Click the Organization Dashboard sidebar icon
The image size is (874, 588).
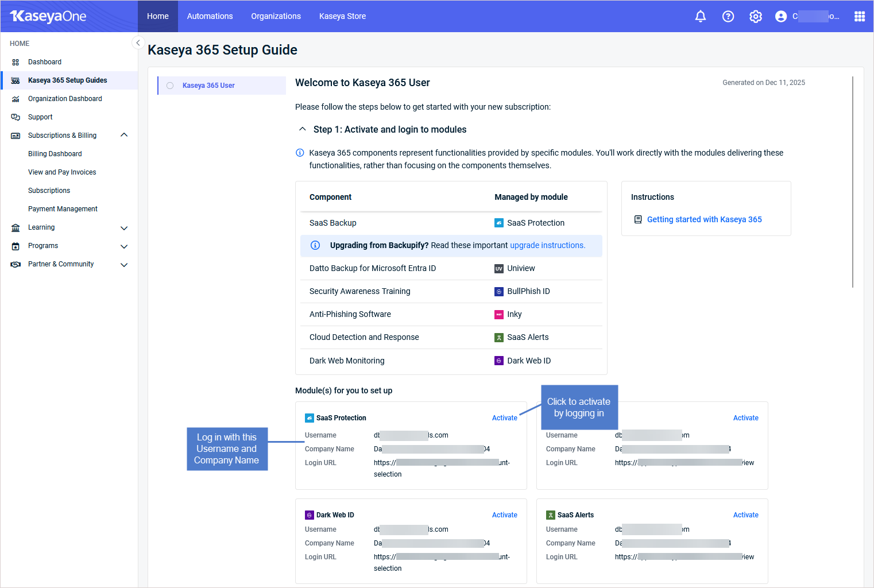coord(16,99)
